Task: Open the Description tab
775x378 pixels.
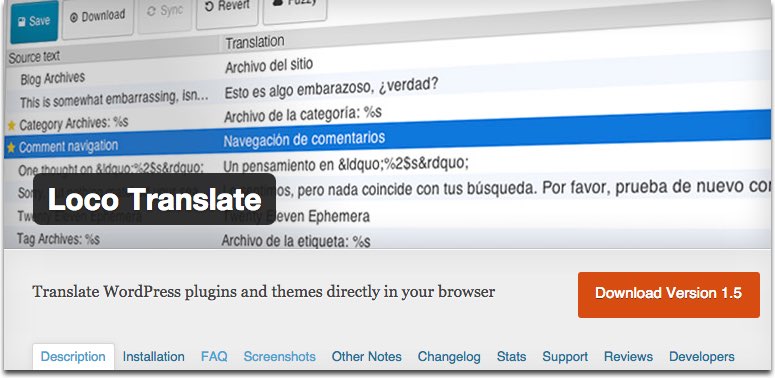Action: point(73,357)
